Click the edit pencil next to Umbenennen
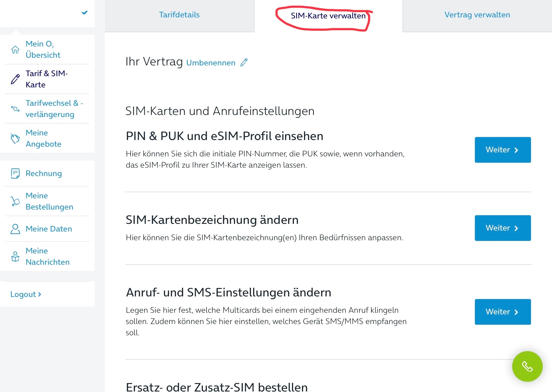 coord(244,62)
